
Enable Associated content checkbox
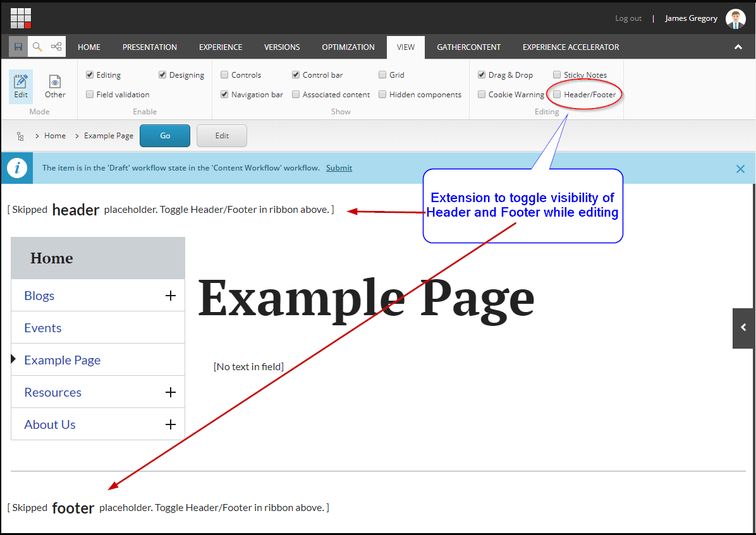point(296,95)
